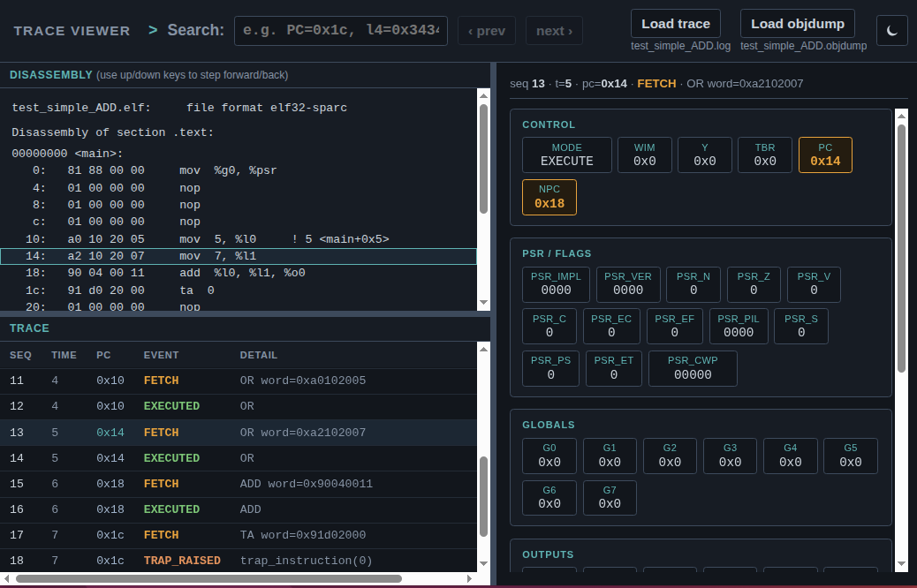Click highlighted line 14: mov 7, %l1

click(239, 256)
